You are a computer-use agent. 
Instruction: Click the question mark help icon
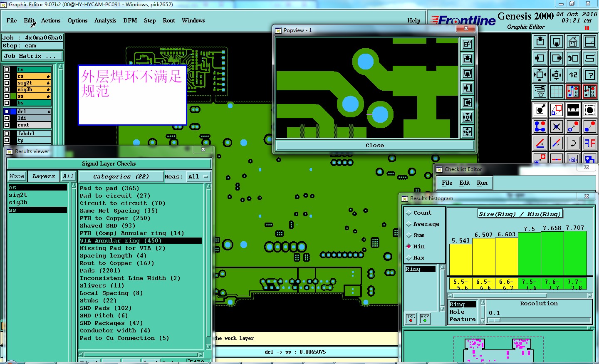click(x=590, y=75)
